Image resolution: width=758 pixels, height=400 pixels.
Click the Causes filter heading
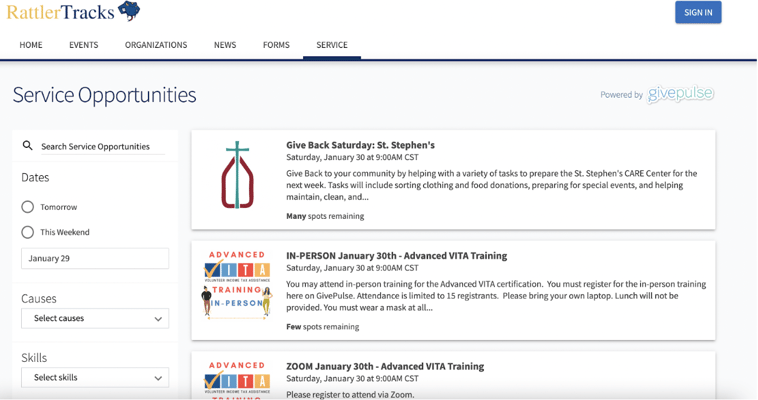(39, 298)
